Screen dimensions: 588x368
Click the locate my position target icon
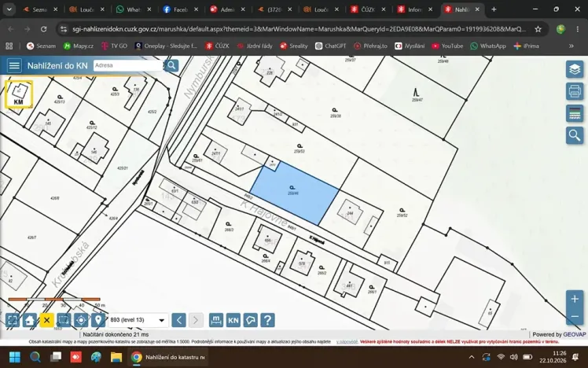click(81, 320)
